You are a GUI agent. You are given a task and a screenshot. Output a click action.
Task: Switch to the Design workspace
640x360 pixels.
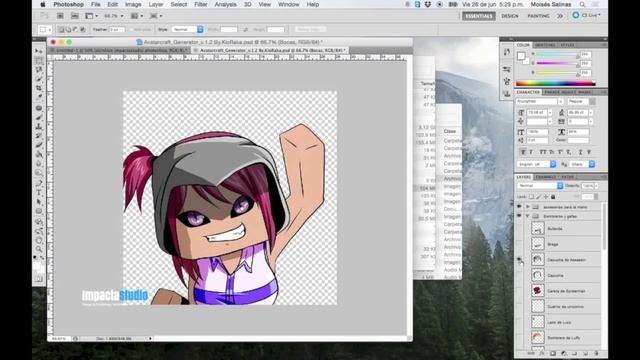(509, 16)
